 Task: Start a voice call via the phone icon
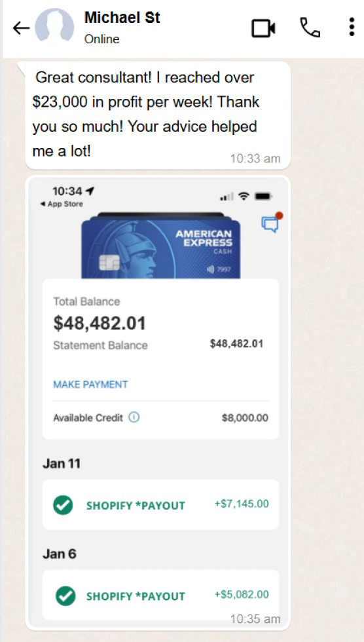310,28
